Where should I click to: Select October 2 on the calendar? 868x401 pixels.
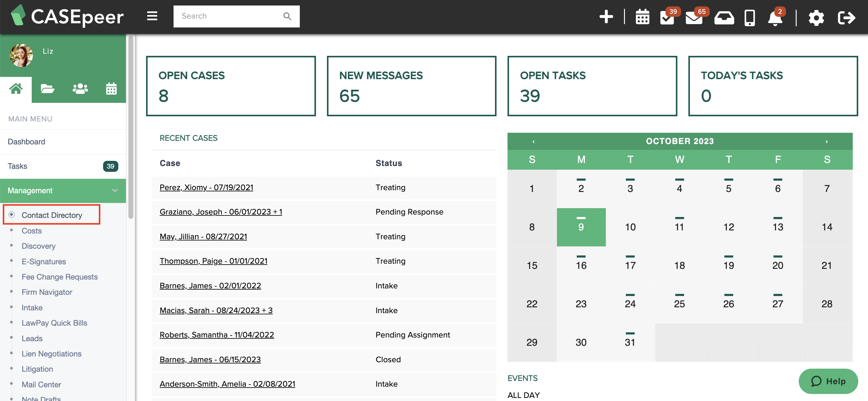click(x=581, y=189)
